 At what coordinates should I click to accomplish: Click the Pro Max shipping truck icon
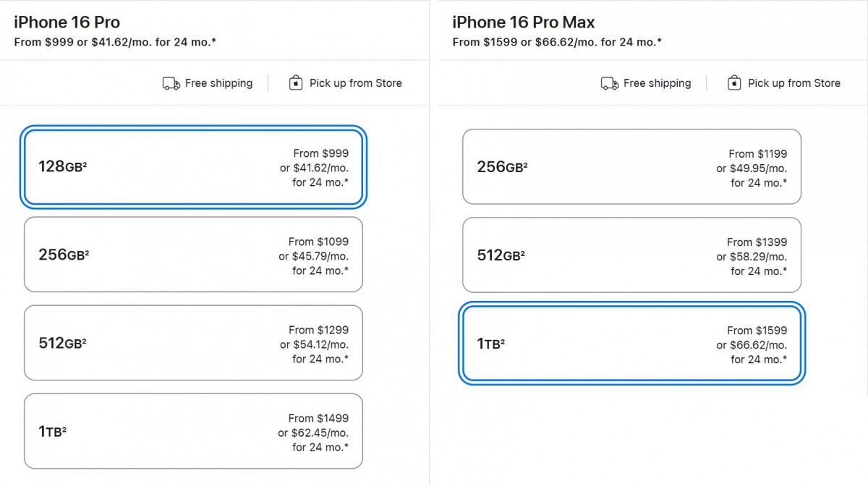pyautogui.click(x=609, y=84)
